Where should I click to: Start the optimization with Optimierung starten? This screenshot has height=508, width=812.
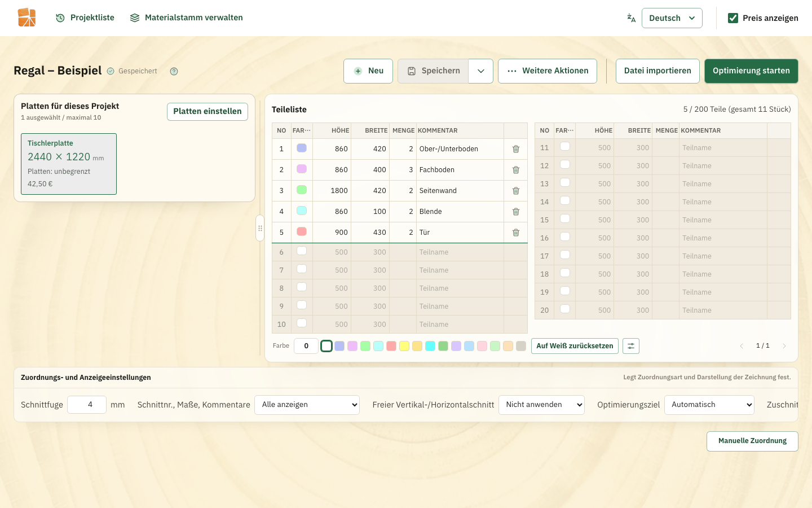pyautogui.click(x=751, y=71)
